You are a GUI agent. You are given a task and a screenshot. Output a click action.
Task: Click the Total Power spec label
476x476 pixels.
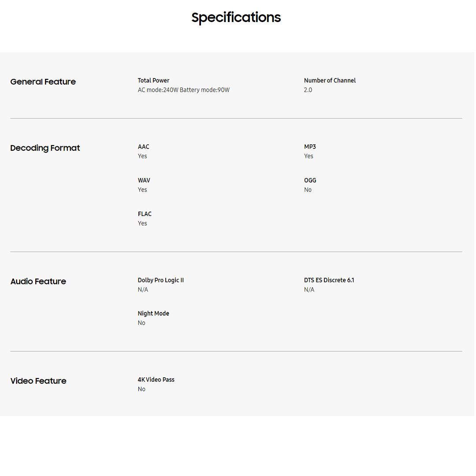pos(153,81)
